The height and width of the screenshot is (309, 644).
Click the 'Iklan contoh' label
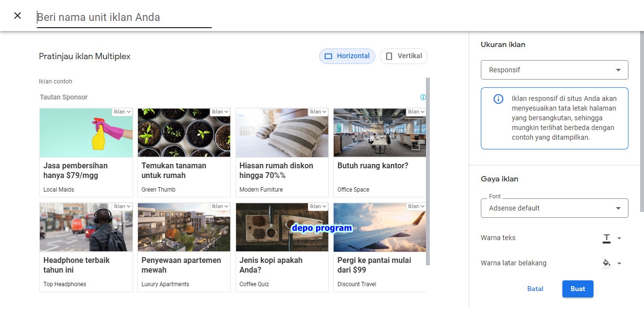(x=55, y=81)
